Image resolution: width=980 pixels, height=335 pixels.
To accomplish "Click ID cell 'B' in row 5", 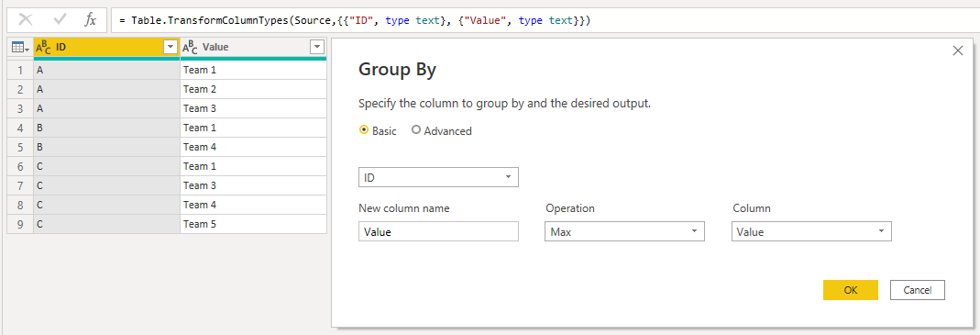I will click(x=107, y=147).
